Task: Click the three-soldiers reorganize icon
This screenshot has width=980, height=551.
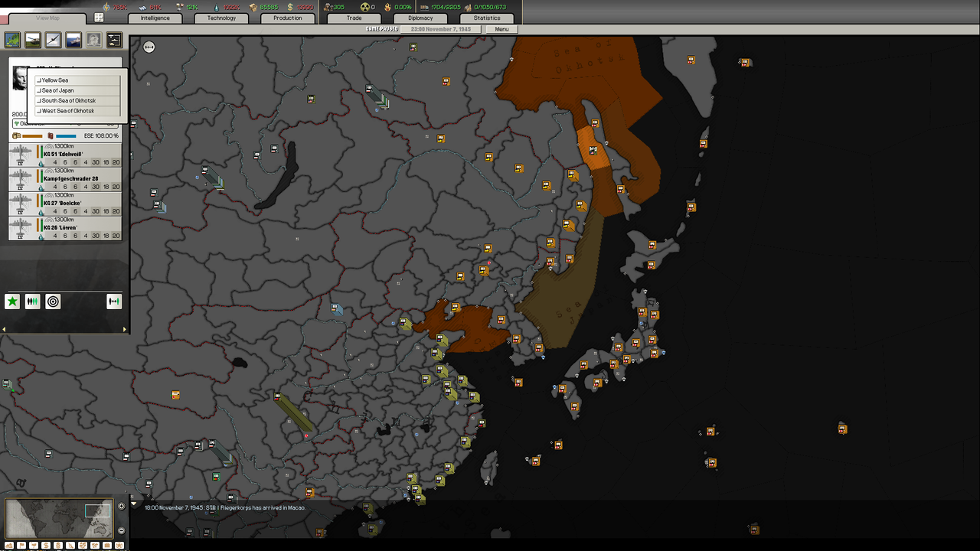Action: [x=32, y=302]
